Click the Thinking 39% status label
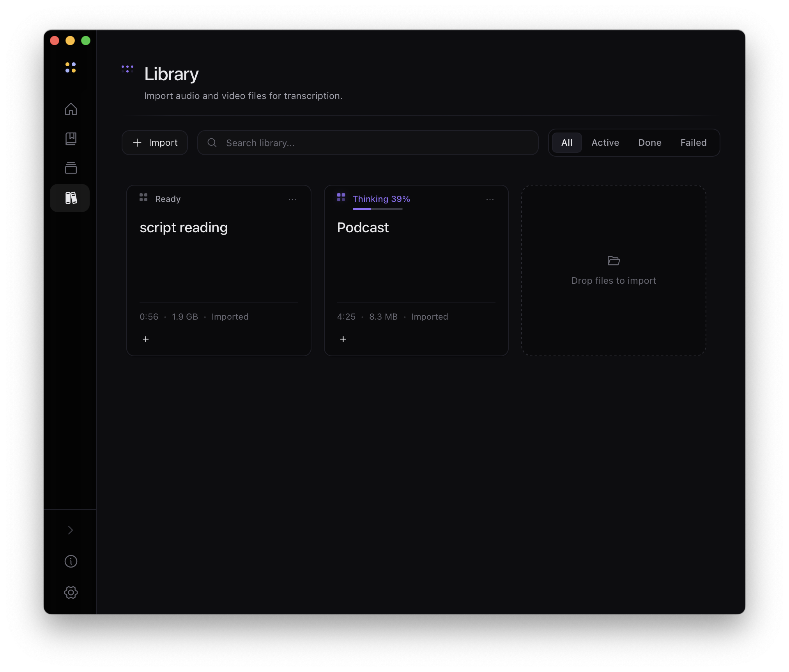Image resolution: width=789 pixels, height=672 pixels. click(381, 199)
